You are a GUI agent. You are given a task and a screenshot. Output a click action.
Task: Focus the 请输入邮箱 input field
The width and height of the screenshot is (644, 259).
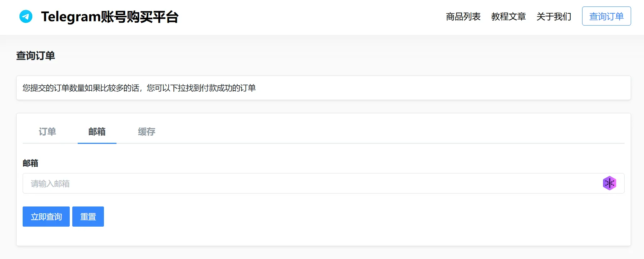coord(309,183)
